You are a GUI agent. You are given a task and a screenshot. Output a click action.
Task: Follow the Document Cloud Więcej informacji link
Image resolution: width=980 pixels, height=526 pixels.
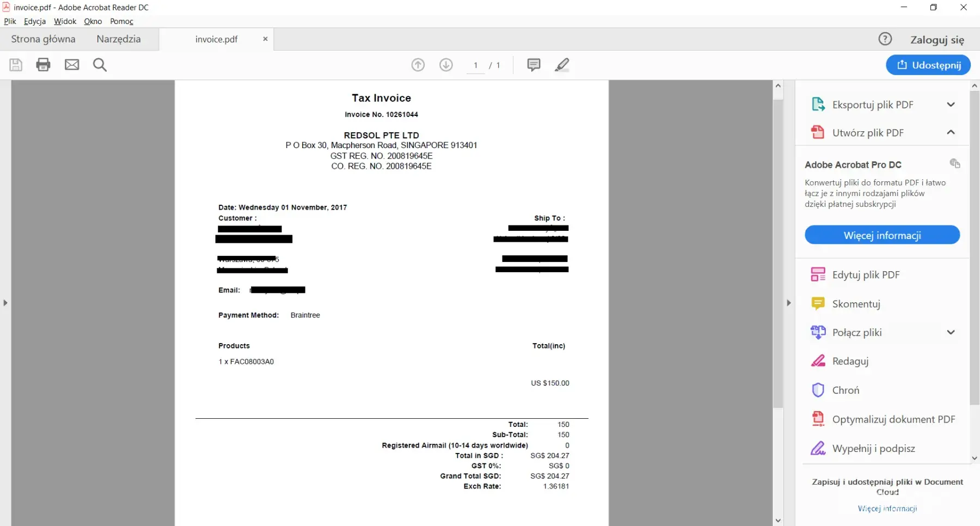point(887,508)
